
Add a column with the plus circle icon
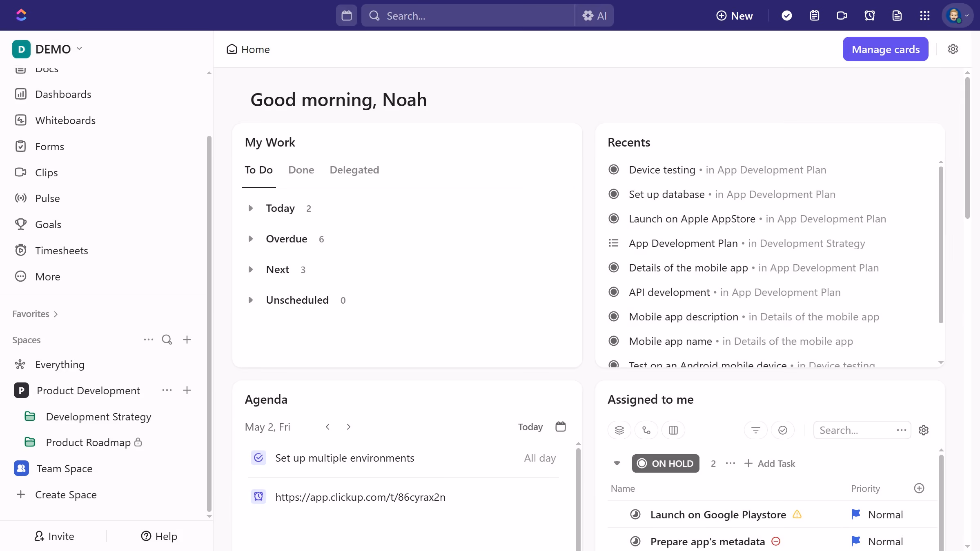(x=919, y=488)
